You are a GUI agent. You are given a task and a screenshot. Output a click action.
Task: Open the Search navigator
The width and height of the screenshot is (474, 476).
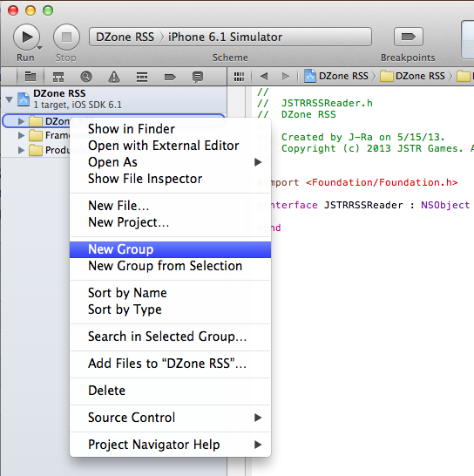click(x=86, y=77)
